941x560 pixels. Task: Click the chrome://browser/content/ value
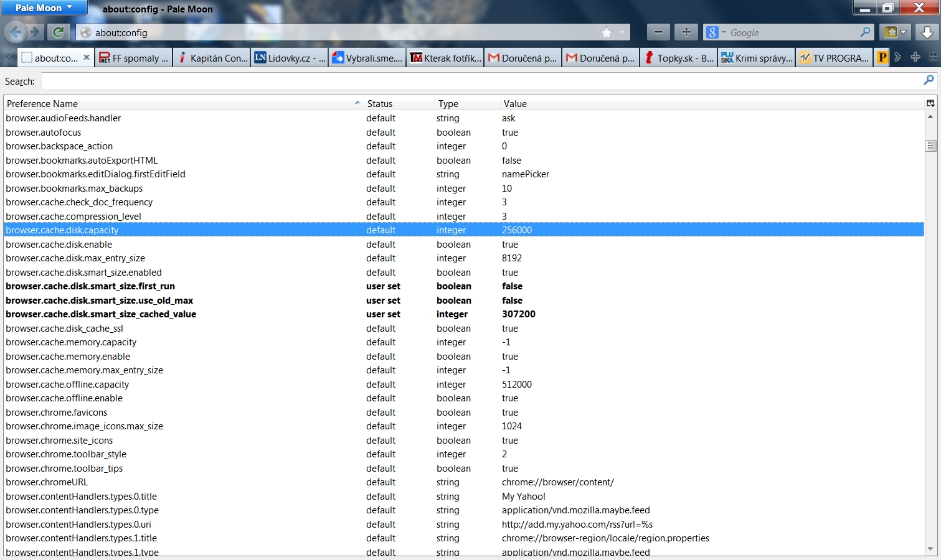[558, 482]
